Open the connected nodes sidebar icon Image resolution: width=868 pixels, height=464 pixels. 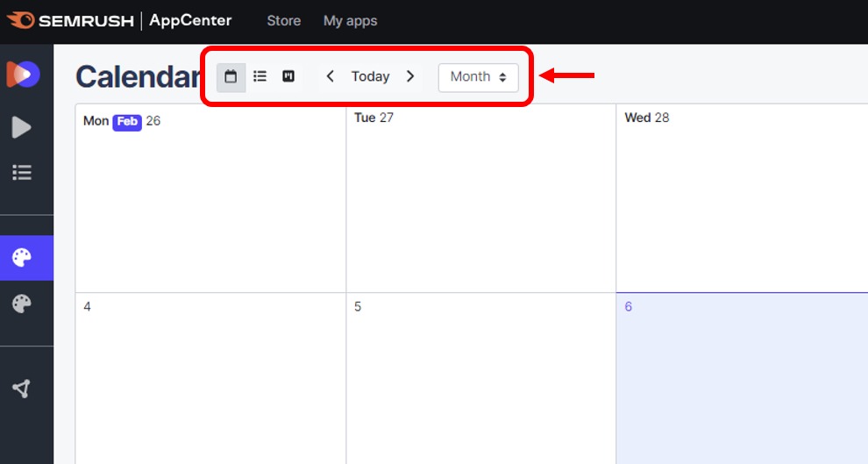pyautogui.click(x=22, y=389)
